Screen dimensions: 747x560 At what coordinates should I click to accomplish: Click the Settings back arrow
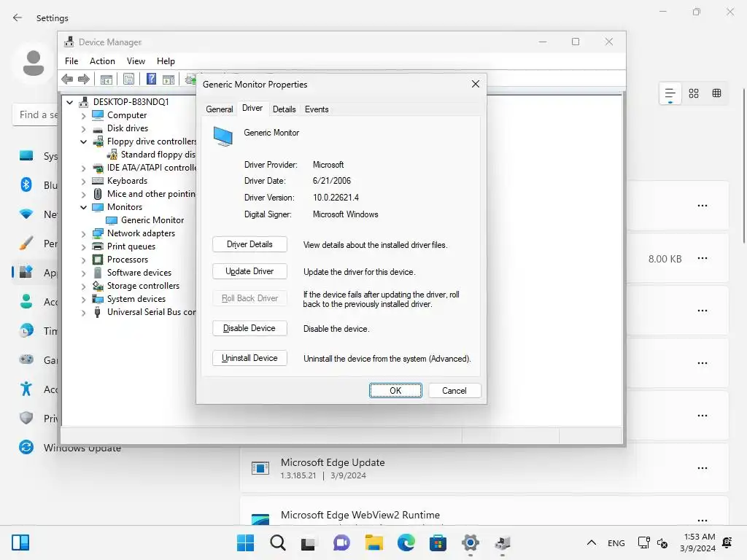18,17
